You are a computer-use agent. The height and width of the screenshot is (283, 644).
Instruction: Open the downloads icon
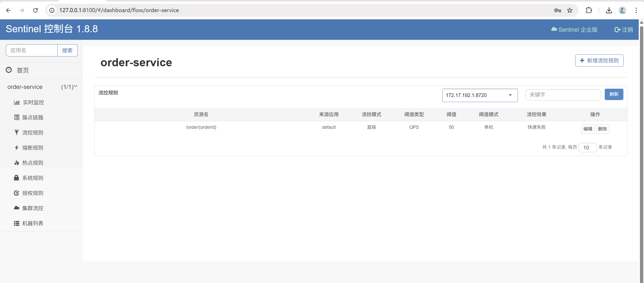click(609, 10)
